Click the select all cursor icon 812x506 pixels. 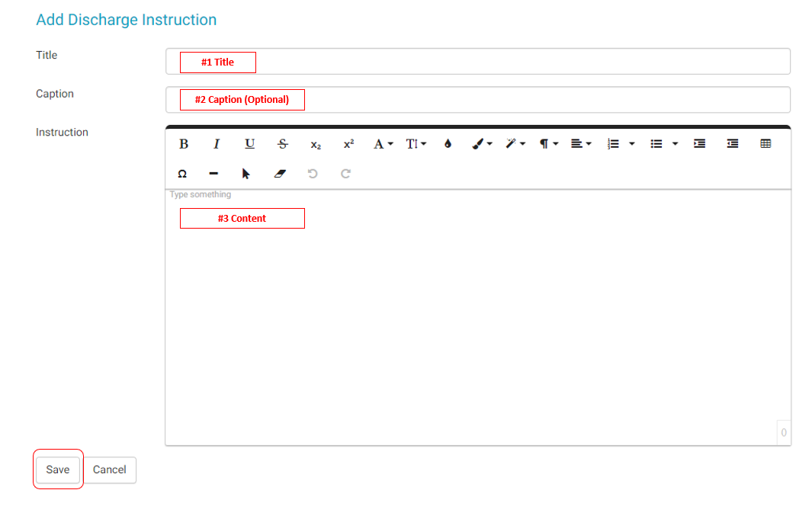point(246,174)
